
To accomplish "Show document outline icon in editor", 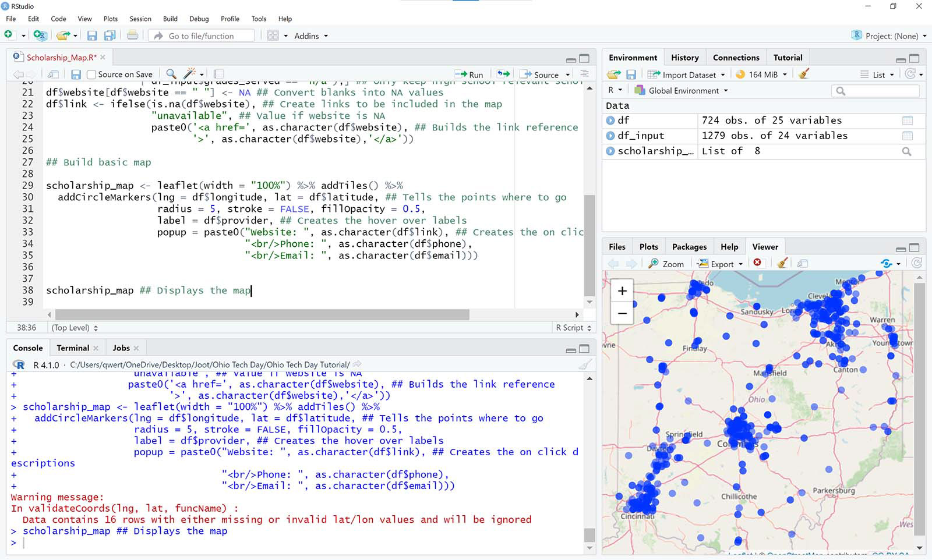I will (584, 74).
